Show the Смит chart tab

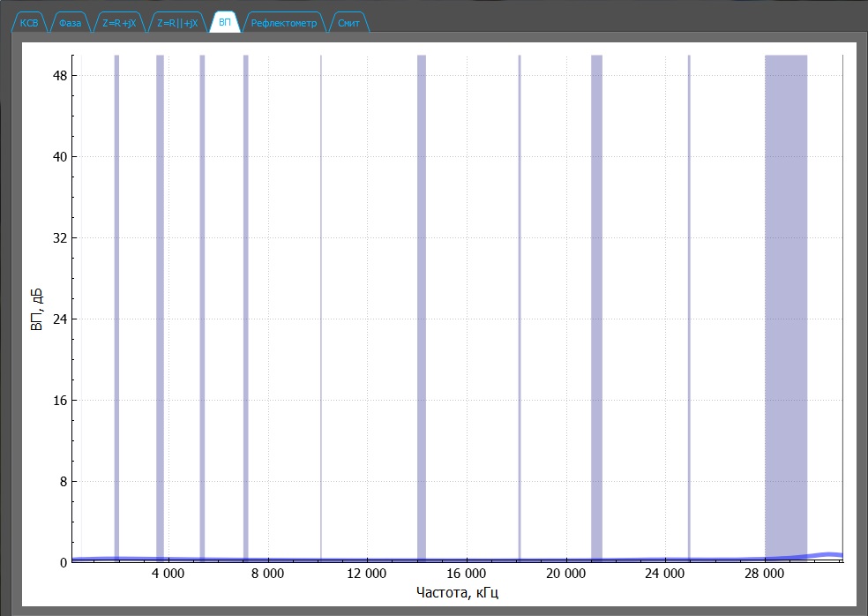[x=348, y=24]
